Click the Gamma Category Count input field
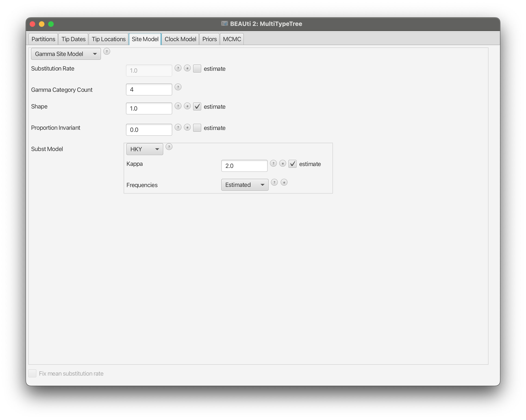 coord(149,90)
